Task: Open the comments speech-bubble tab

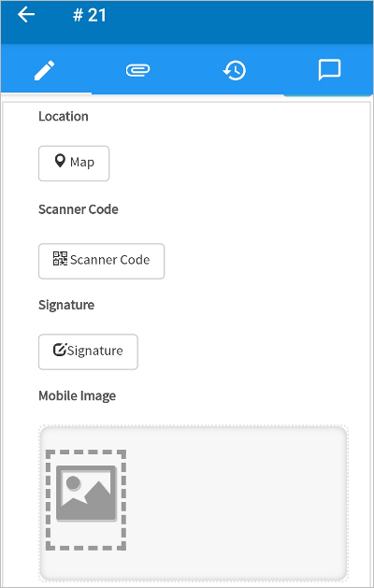Action: (x=329, y=70)
